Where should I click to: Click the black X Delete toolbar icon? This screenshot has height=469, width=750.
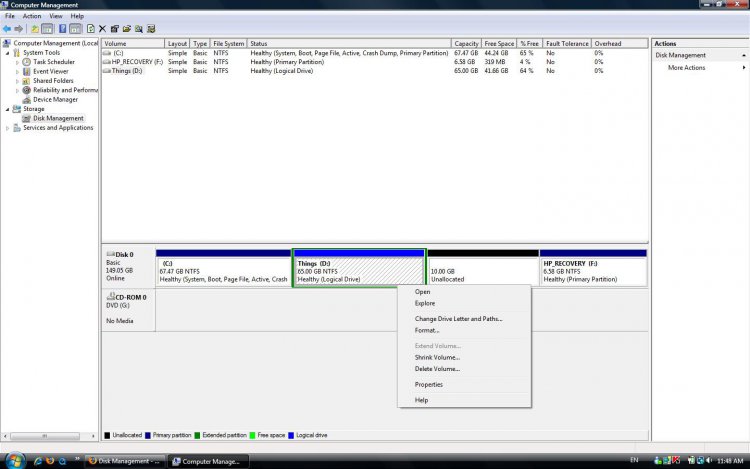(x=102, y=29)
